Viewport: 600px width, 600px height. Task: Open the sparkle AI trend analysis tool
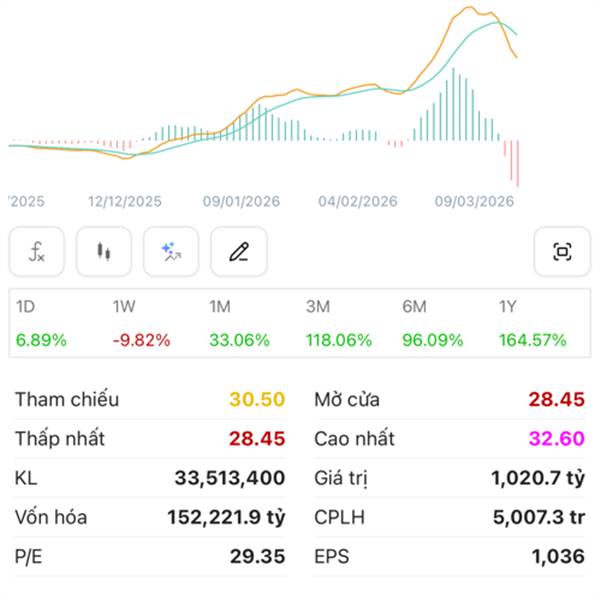[x=171, y=251]
